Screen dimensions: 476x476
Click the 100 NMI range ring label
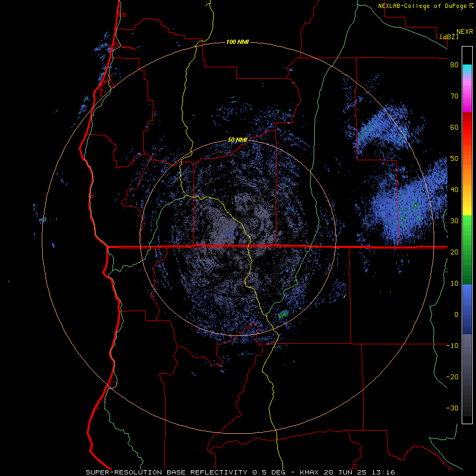click(x=237, y=42)
